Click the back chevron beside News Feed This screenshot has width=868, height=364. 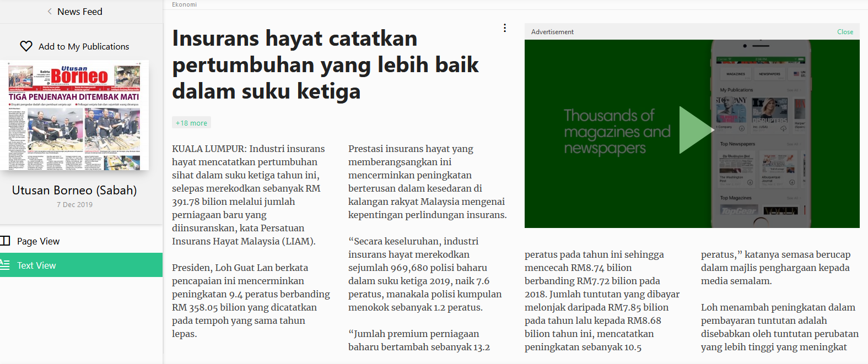50,12
